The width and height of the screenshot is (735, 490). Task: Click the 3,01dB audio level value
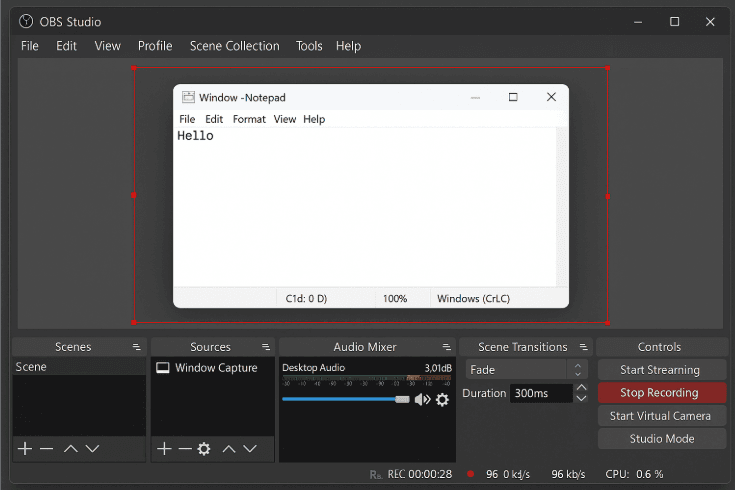tap(438, 368)
